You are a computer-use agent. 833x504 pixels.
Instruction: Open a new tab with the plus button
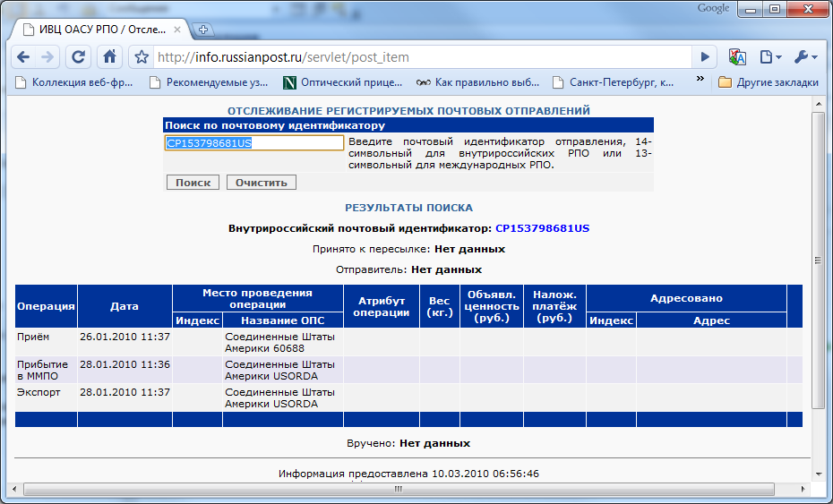point(203,29)
